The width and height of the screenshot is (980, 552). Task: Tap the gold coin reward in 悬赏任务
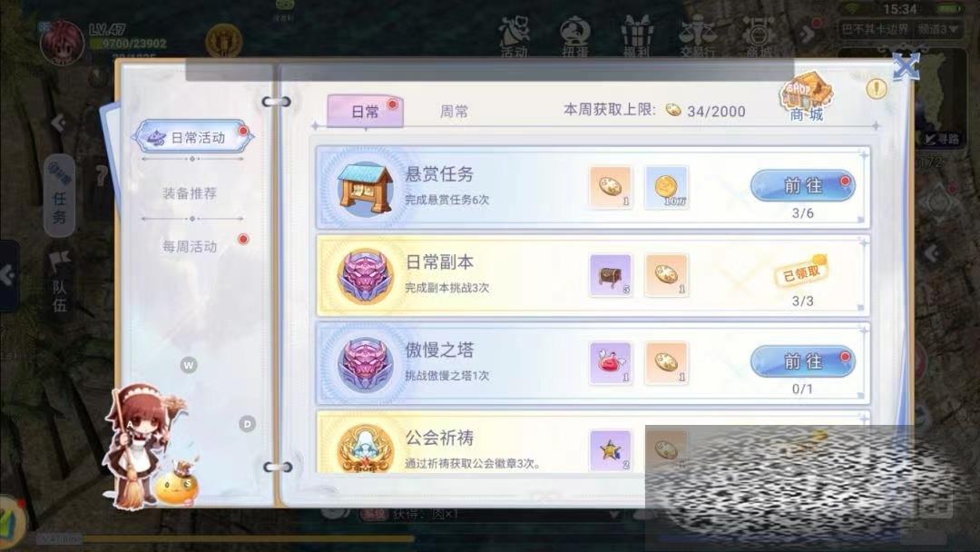point(666,187)
